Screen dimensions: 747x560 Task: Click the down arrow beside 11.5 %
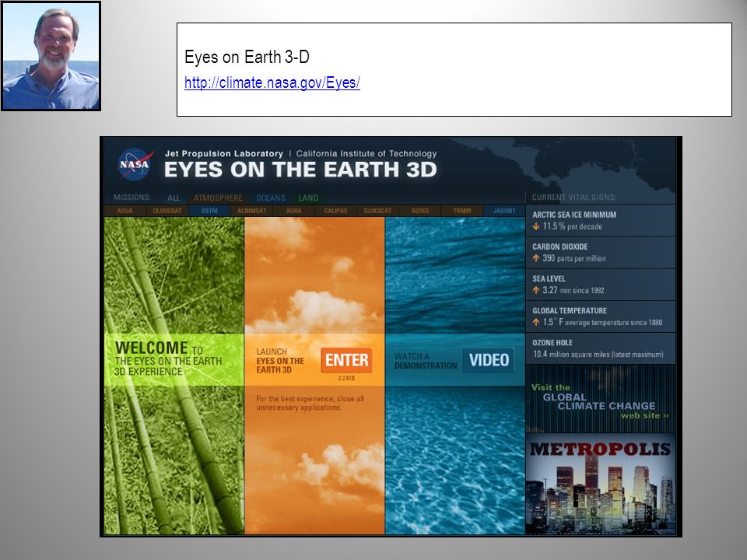click(x=536, y=226)
